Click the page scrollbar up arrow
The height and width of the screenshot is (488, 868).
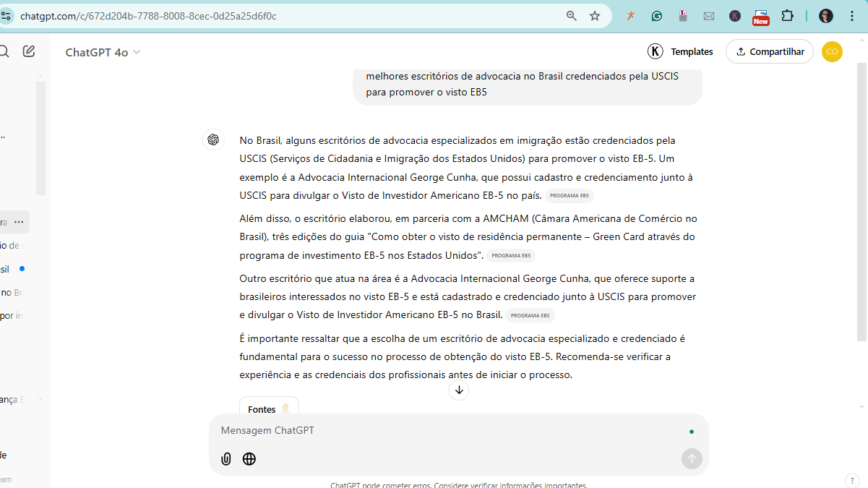861,41
